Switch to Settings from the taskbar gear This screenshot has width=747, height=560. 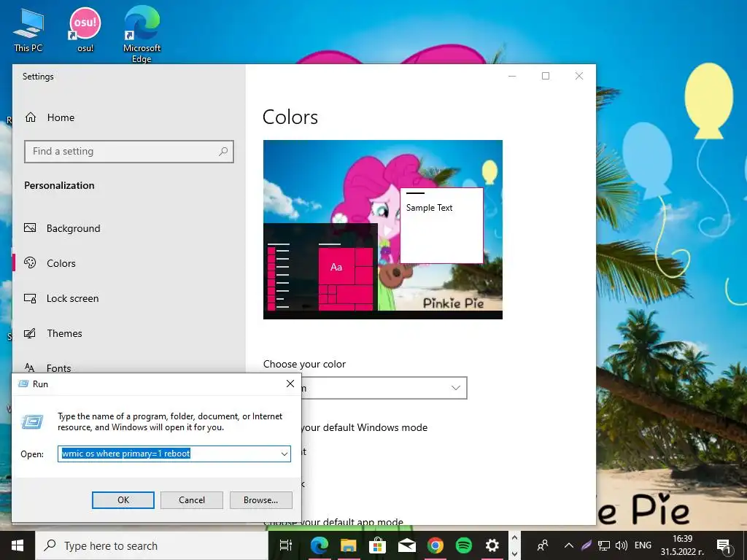[x=492, y=545]
